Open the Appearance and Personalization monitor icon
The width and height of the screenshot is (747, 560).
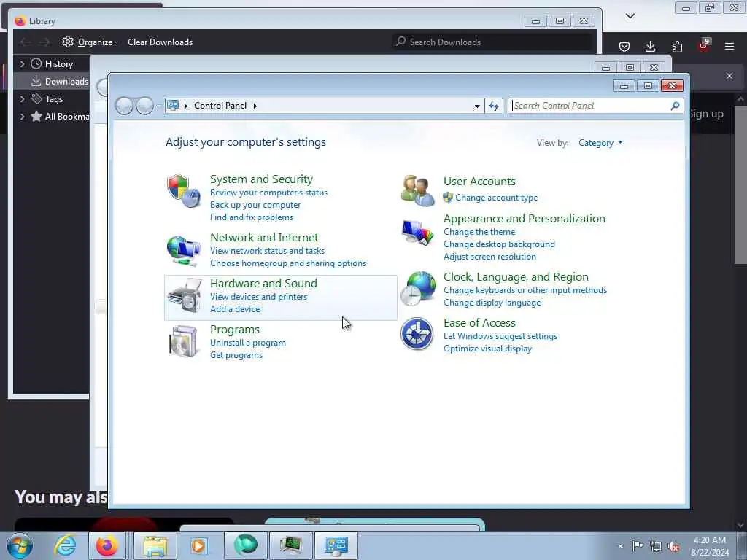click(x=417, y=233)
